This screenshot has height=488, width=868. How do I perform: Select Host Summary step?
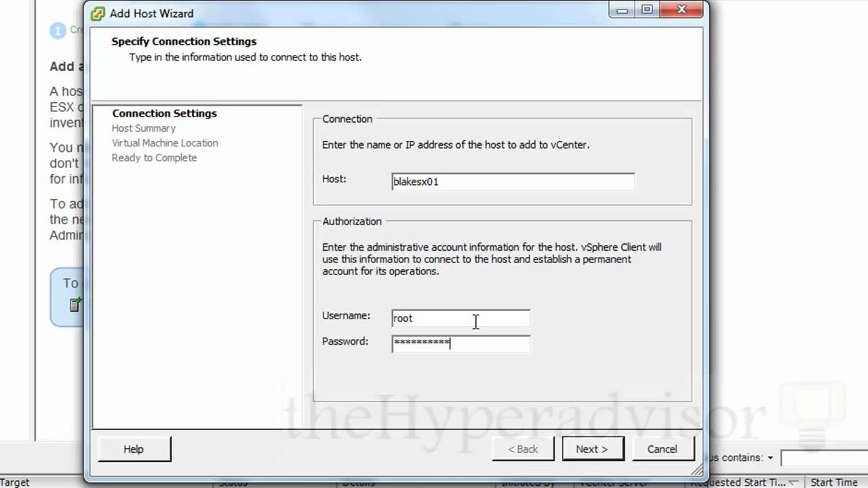144,128
